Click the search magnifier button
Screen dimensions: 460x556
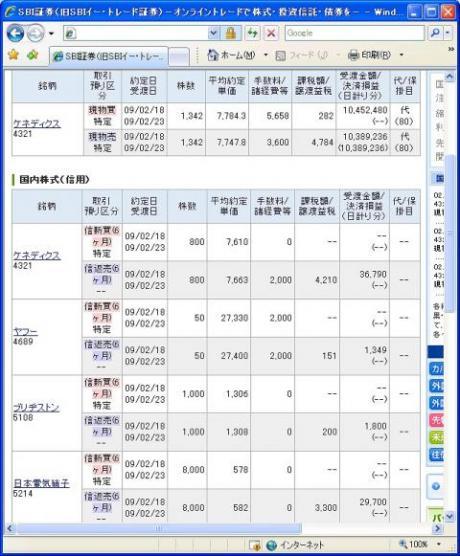tap(435, 33)
